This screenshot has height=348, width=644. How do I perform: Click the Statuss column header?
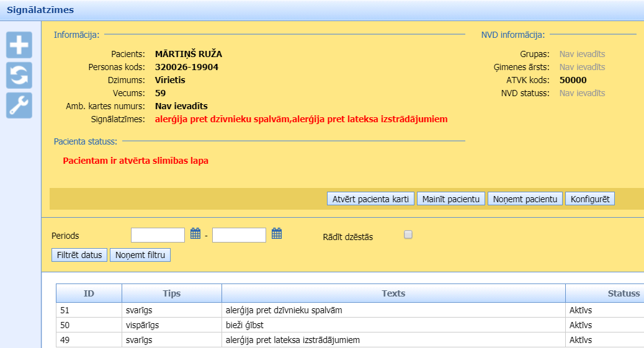(623, 293)
